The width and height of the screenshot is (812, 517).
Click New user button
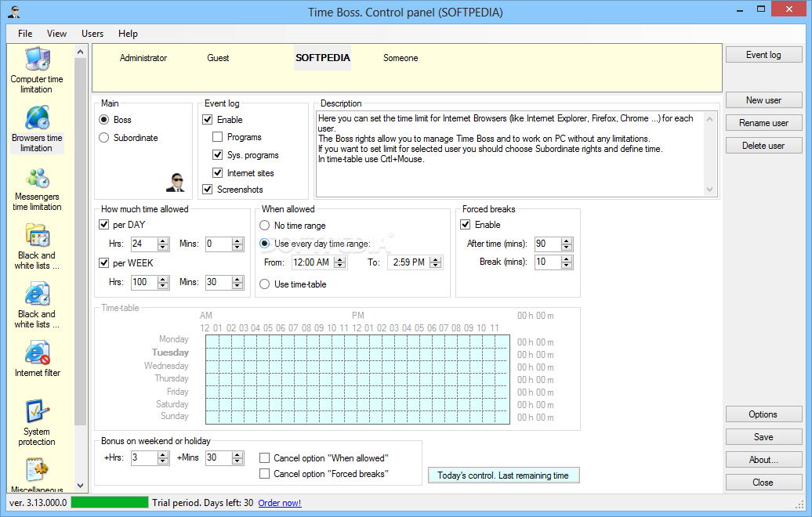pos(764,100)
